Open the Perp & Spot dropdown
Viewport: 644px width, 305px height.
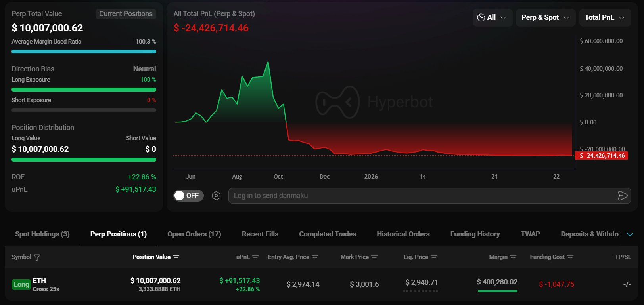click(x=545, y=17)
